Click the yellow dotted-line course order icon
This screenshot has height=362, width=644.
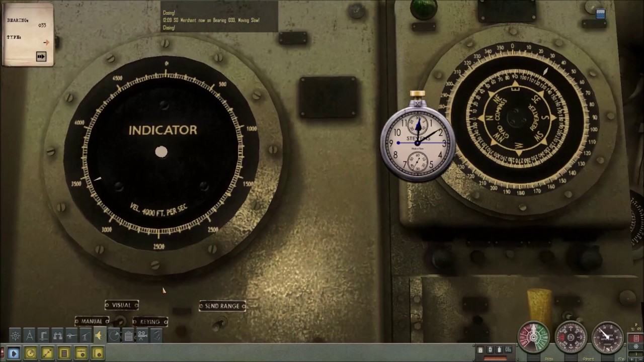pyautogui.click(x=47, y=353)
